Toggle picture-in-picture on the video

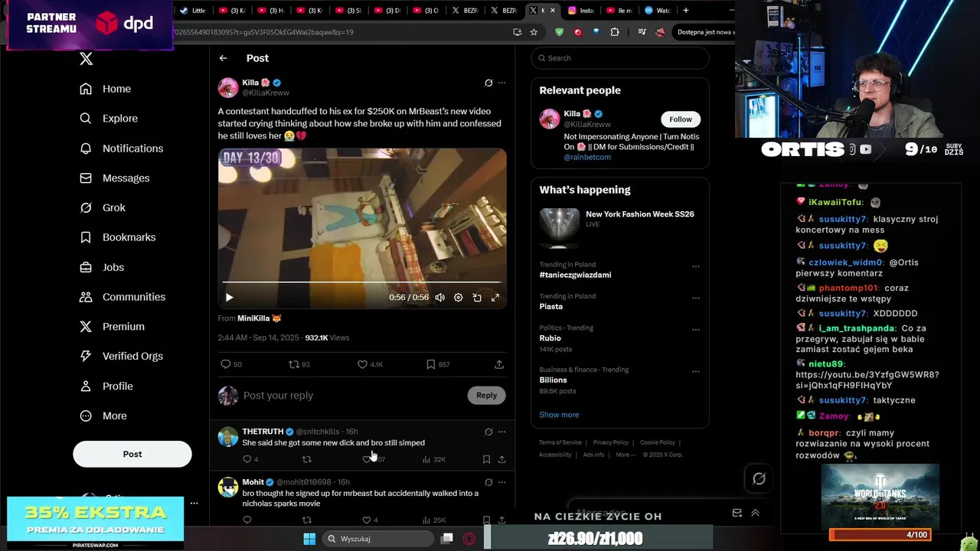tap(477, 298)
